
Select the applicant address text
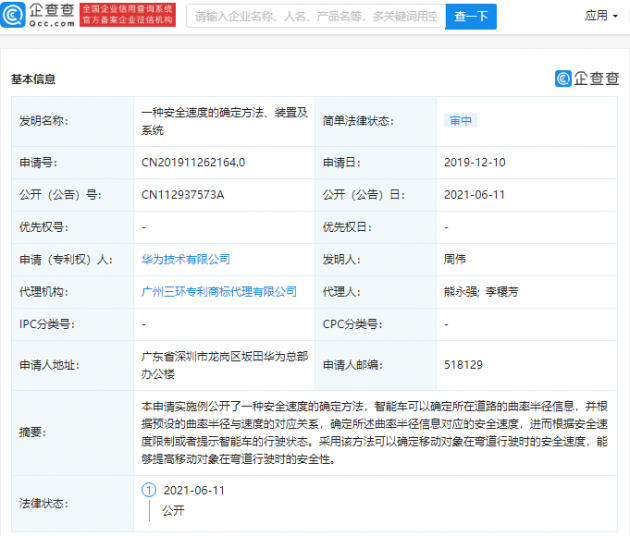(224, 365)
